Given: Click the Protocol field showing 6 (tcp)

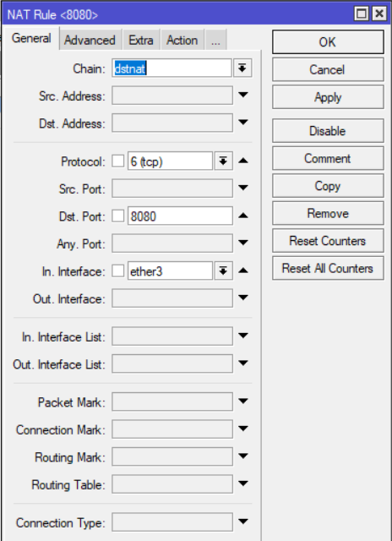Looking at the screenshot, I should coord(170,161).
